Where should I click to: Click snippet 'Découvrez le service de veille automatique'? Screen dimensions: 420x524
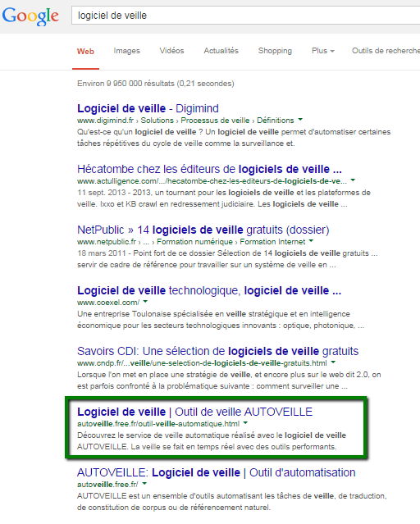[212, 441]
